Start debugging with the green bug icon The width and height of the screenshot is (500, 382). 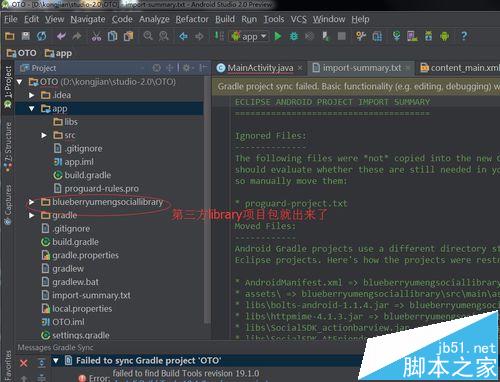[x=294, y=36]
